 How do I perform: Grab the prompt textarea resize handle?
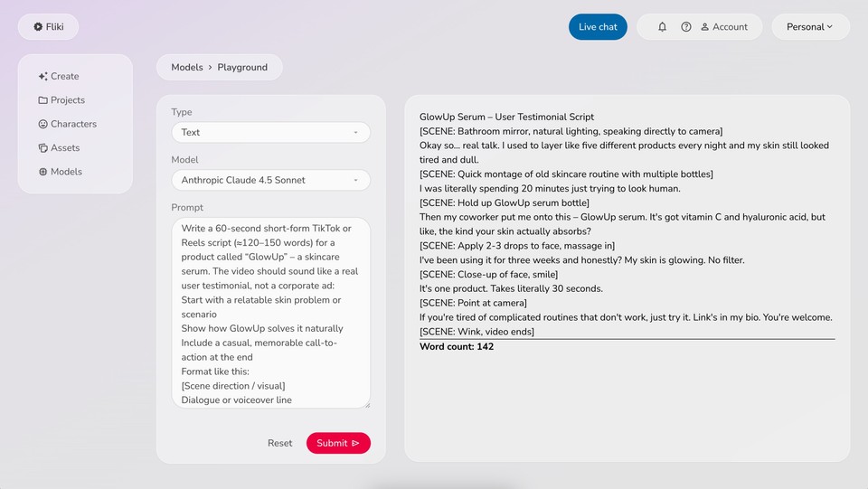click(x=366, y=404)
